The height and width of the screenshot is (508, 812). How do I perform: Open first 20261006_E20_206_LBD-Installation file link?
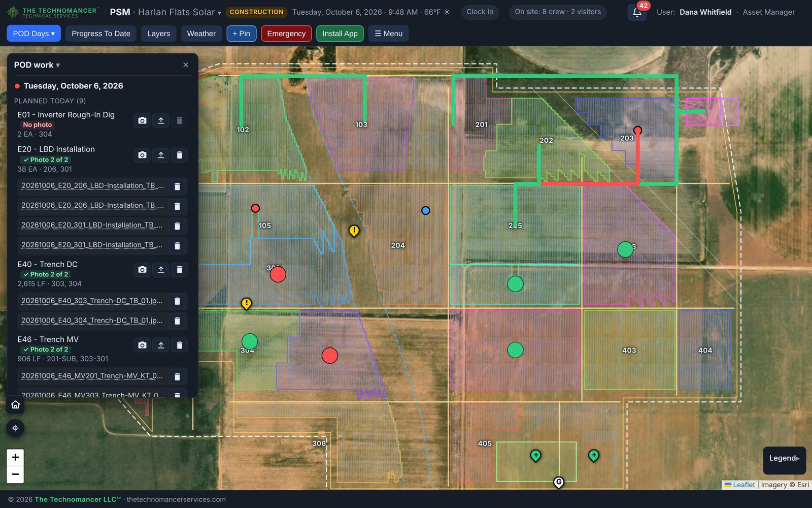click(x=92, y=185)
